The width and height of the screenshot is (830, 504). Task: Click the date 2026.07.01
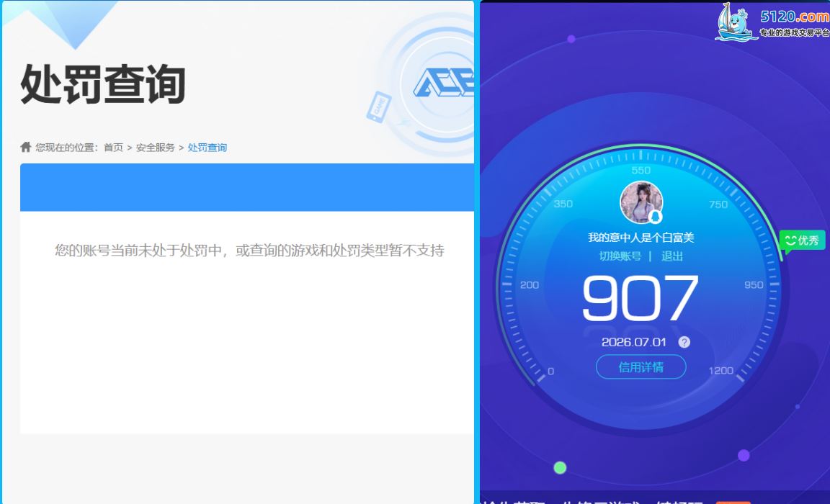click(633, 342)
